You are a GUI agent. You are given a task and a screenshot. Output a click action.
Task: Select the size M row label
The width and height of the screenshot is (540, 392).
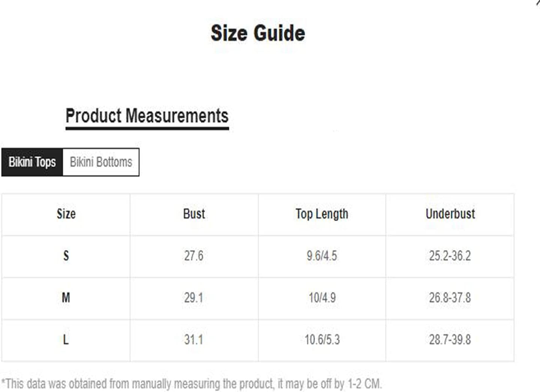pos(66,298)
